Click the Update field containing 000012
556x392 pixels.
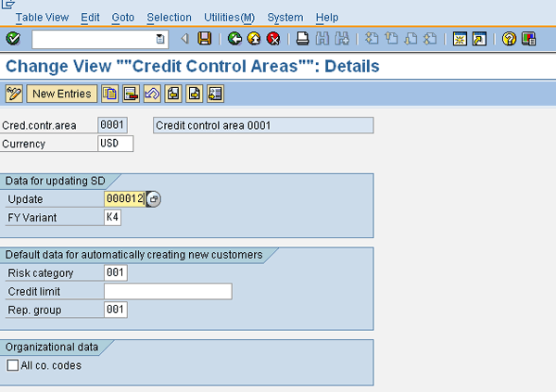coord(125,199)
